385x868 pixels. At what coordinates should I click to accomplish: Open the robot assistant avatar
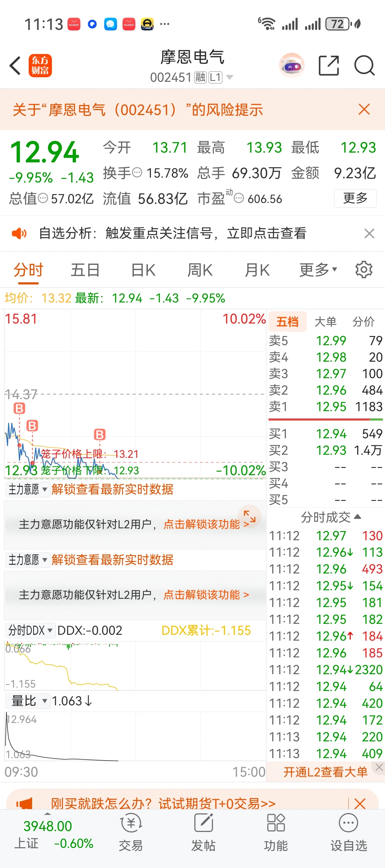point(291,66)
